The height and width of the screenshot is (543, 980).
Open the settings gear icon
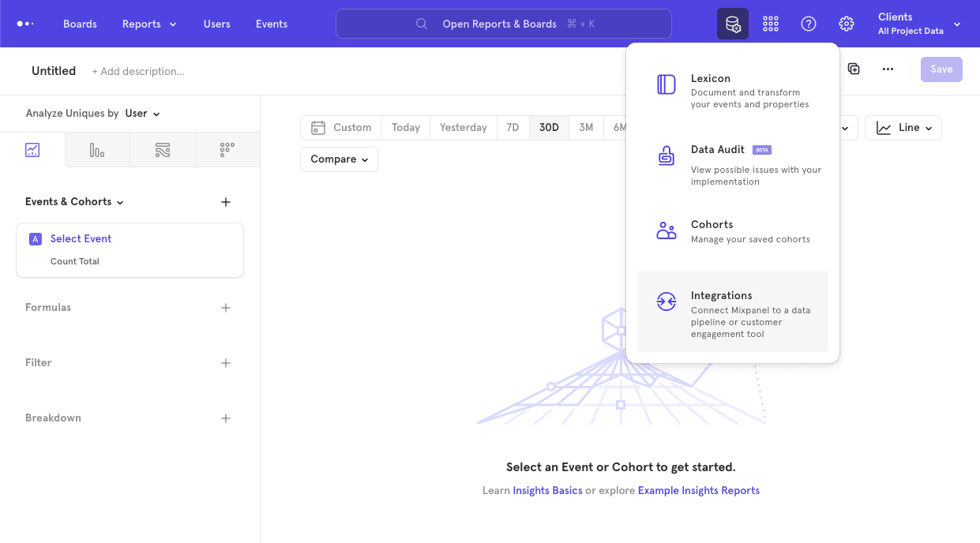[x=846, y=24]
